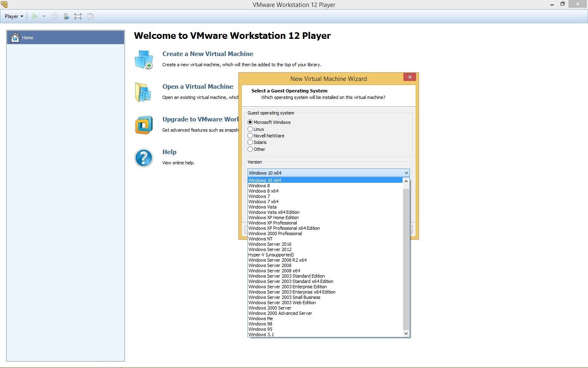
Task: Click the Upgrade to VMware Workstation link
Action: (x=200, y=119)
